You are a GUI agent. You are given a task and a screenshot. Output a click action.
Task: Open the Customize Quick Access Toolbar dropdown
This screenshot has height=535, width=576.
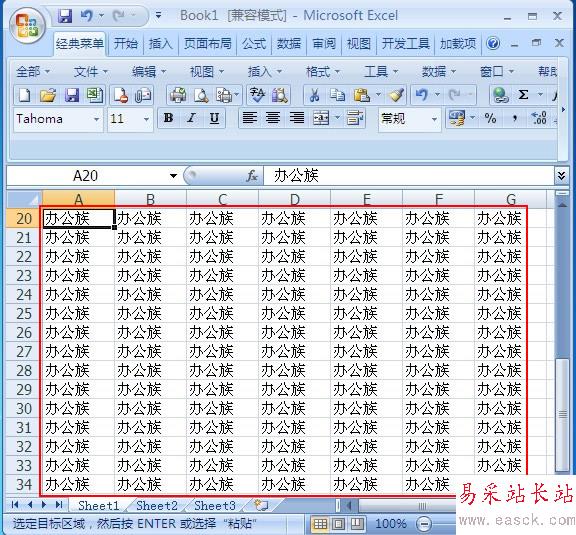coord(158,16)
